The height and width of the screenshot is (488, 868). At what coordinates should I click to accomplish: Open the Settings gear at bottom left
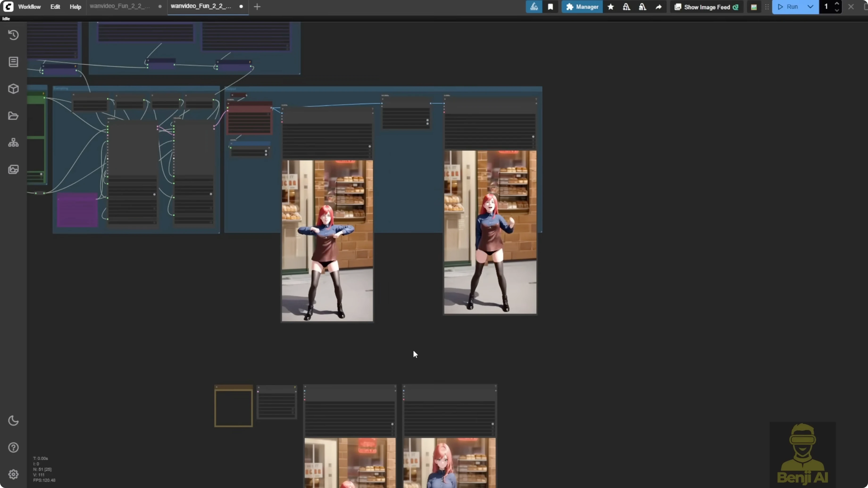pyautogui.click(x=13, y=474)
